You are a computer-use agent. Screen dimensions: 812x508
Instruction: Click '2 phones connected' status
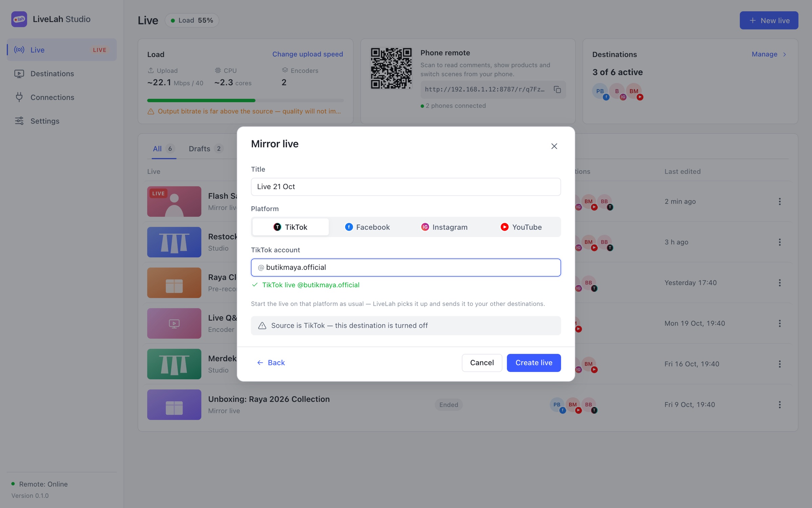[453, 106]
